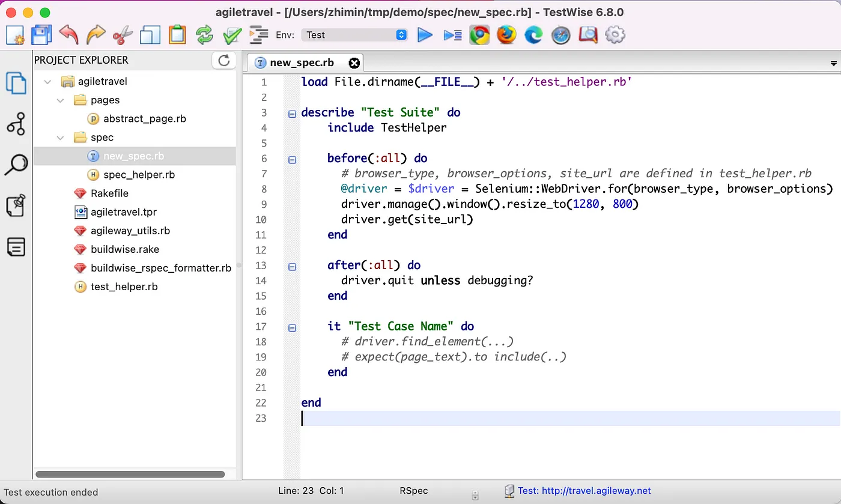
Task: Close the new_spec.rb tab
Action: 354,62
